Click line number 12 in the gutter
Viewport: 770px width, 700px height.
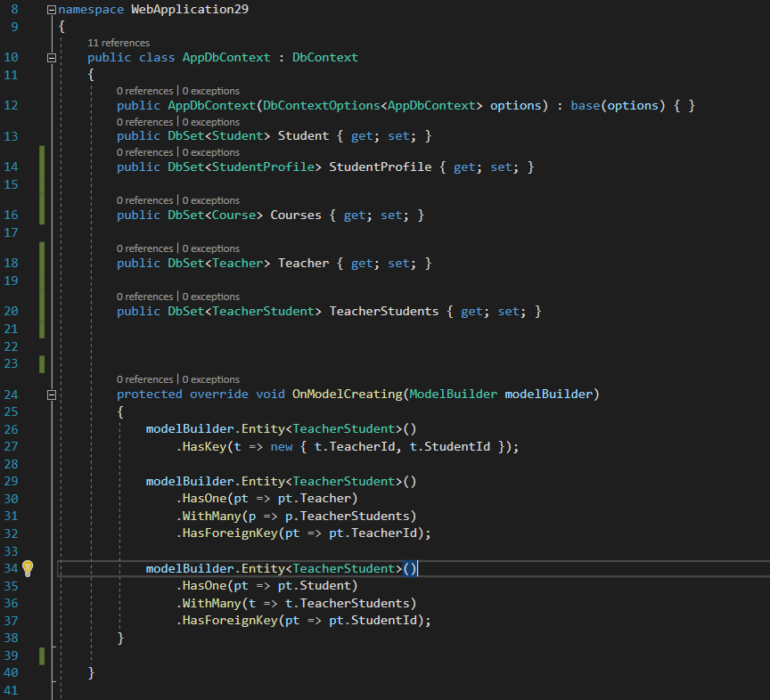click(11, 106)
